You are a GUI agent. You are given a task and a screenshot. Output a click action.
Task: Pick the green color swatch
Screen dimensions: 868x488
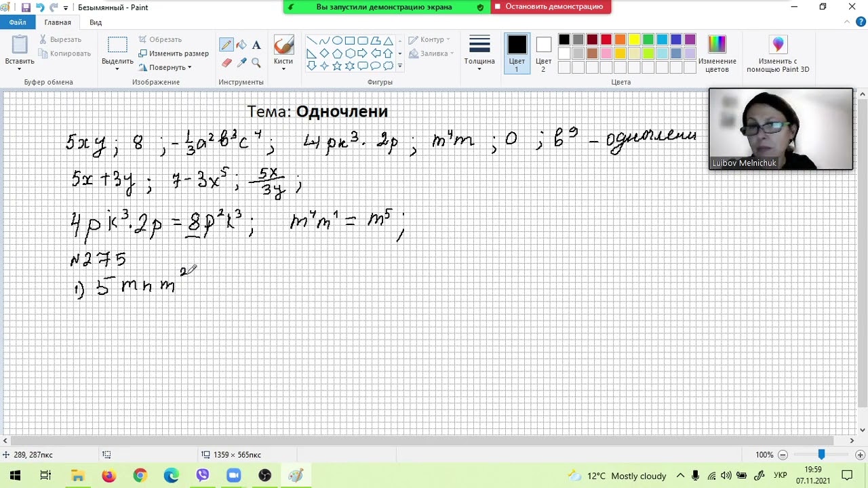(648, 39)
